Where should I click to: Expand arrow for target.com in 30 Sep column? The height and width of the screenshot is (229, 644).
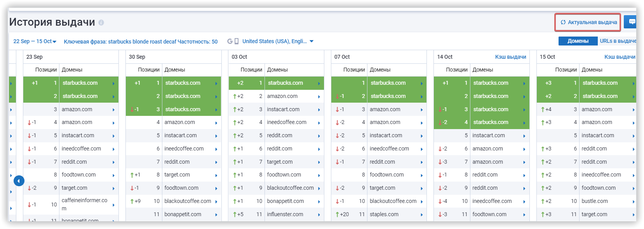tap(216, 175)
